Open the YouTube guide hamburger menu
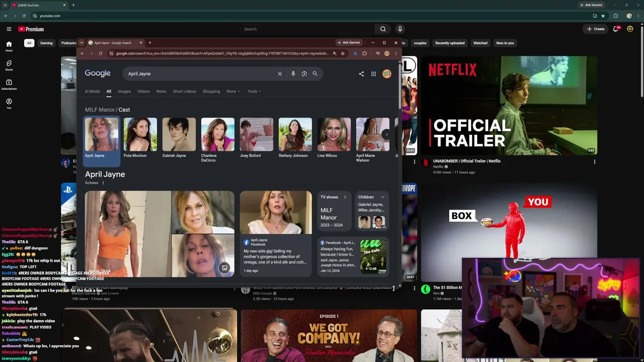Screen dimensions: 644x362 9,29
